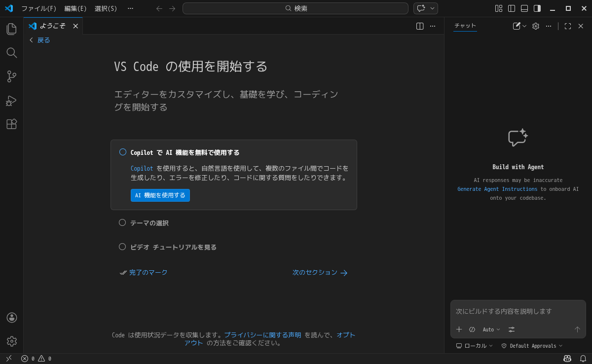The width and height of the screenshot is (592, 364).
Task: Click the Build with Agent heading
Action: click(x=518, y=167)
